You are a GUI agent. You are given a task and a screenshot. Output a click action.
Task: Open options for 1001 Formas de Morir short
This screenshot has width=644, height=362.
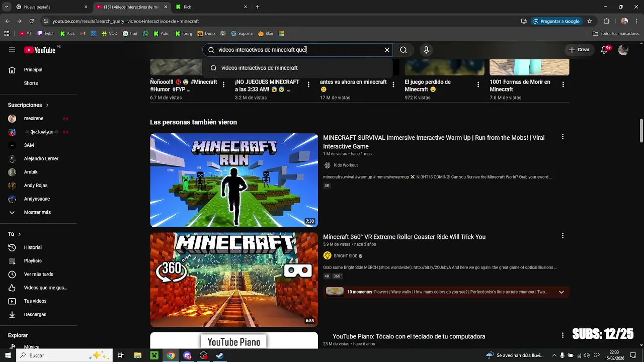pos(563,85)
